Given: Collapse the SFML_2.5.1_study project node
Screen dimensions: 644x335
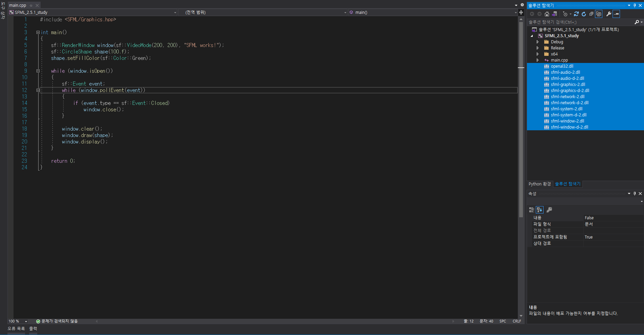Looking at the screenshot, I should pos(532,36).
